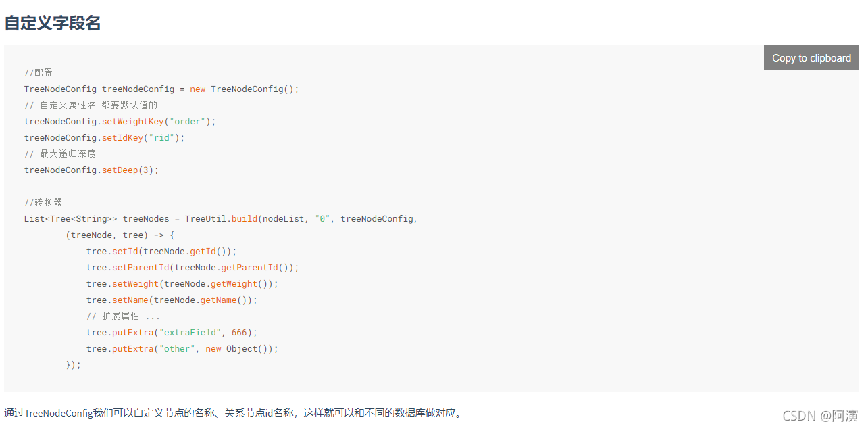Image resolution: width=868 pixels, height=428 pixels.
Task: Click the tree.setName line
Action: (x=171, y=300)
